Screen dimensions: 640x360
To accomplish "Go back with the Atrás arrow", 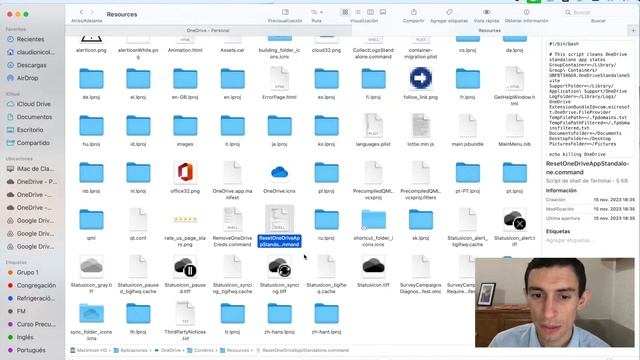I will 81,12.
